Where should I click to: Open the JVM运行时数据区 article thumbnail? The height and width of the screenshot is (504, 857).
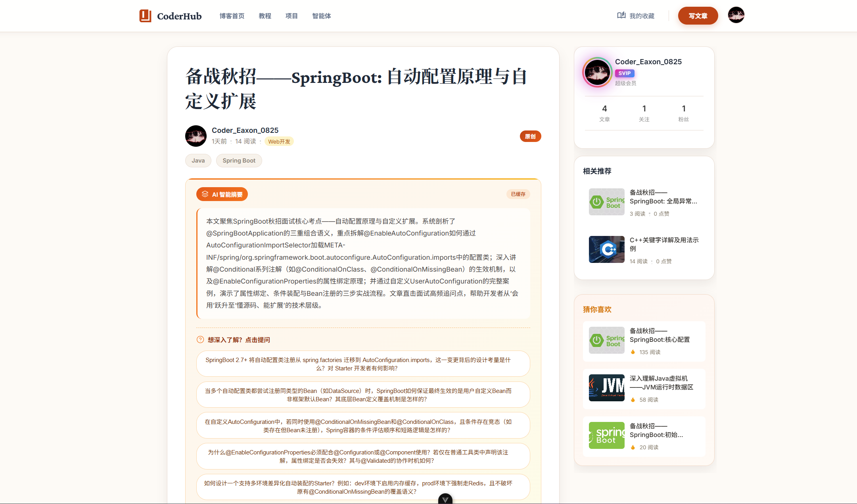tap(606, 388)
